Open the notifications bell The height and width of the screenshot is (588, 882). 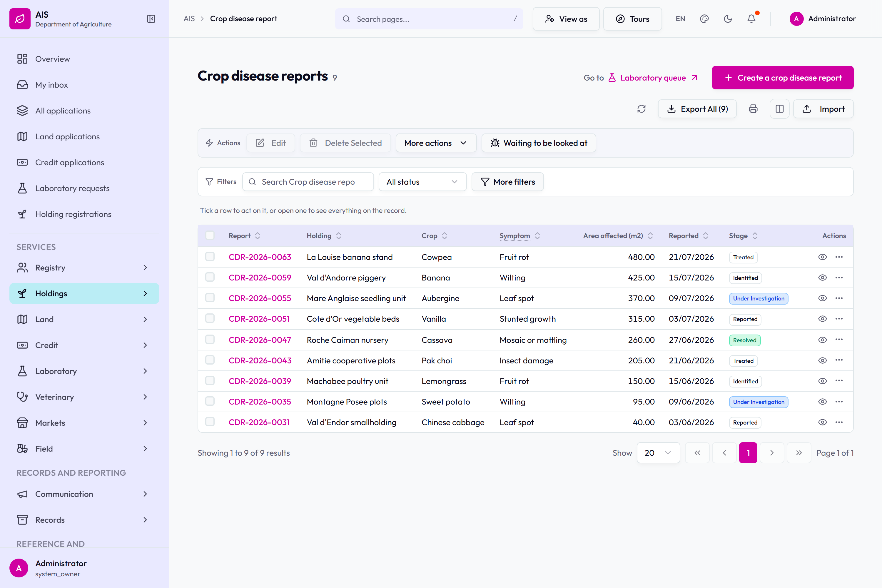tap(751, 19)
